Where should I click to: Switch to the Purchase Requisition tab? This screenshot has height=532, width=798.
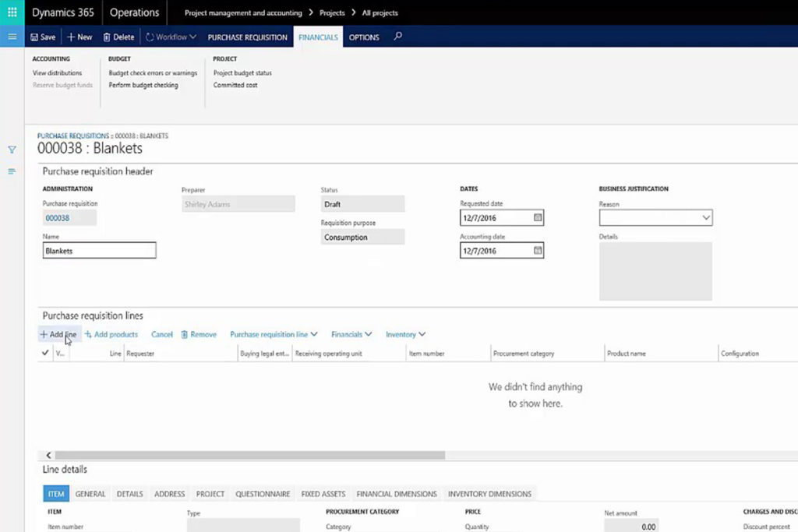tap(247, 37)
